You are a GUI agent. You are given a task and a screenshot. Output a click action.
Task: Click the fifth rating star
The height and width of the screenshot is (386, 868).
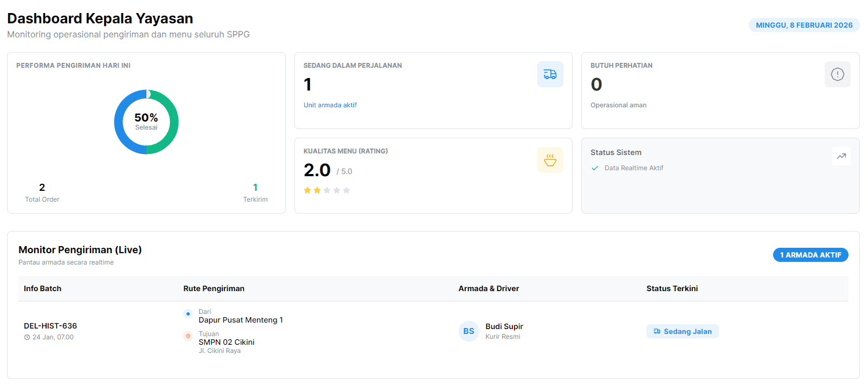coord(346,190)
